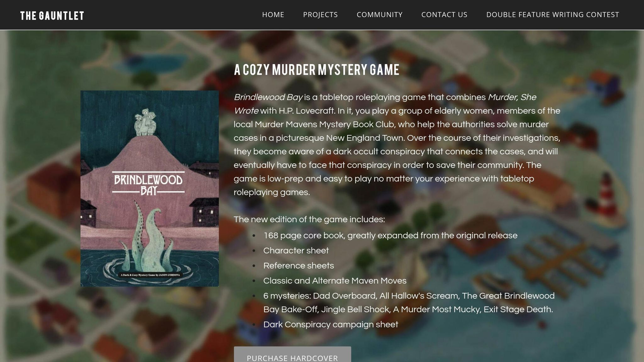
Task: Click the Brindlewood Bay book cover image
Action: point(150,189)
